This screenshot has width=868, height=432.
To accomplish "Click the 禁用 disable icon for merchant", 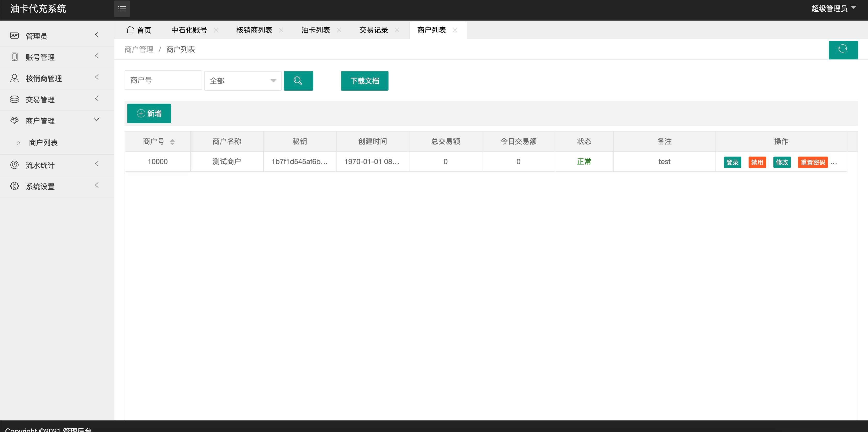I will [756, 162].
